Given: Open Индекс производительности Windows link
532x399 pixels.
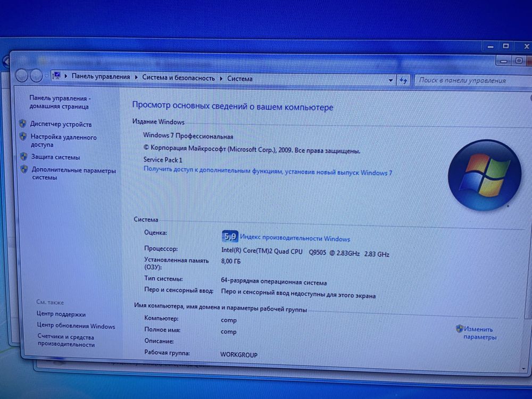Looking at the screenshot, I should pyautogui.click(x=295, y=238).
